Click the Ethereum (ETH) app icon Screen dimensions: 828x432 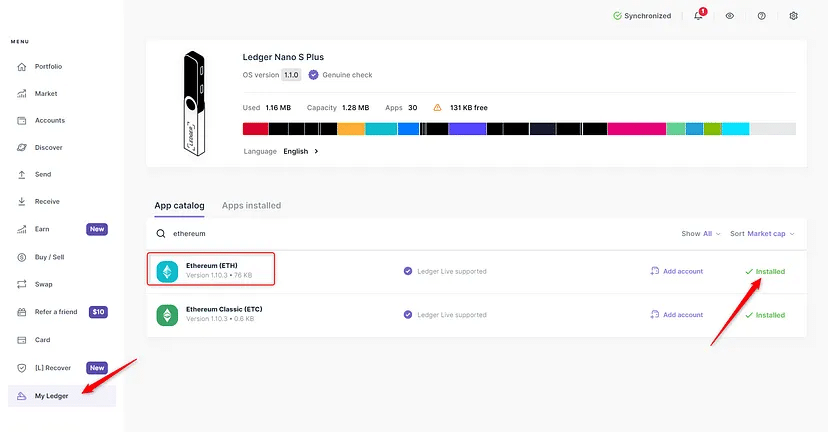coord(167,270)
